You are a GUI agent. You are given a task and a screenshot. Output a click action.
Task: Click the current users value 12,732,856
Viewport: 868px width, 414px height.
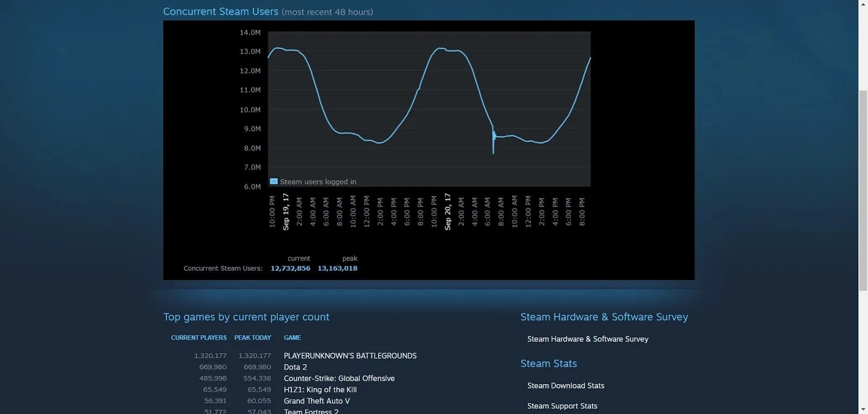290,268
